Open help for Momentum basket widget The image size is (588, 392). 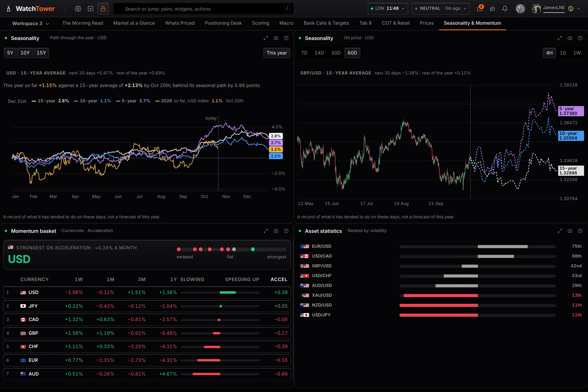pyautogui.click(x=286, y=231)
